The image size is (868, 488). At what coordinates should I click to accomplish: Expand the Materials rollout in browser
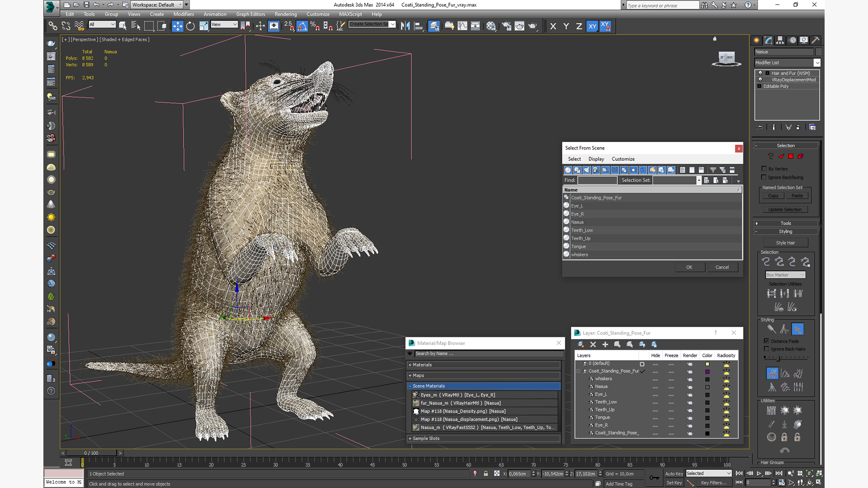coord(422,365)
